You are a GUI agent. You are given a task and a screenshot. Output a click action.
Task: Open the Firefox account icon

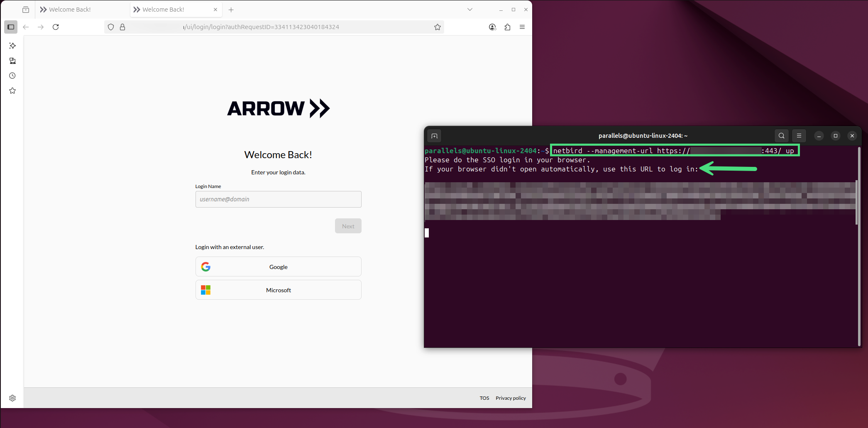pyautogui.click(x=492, y=27)
